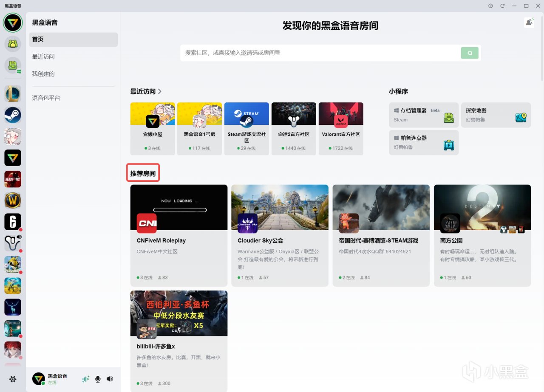Click the "1440 在线" count text
The image size is (544, 392).
coord(295,148)
